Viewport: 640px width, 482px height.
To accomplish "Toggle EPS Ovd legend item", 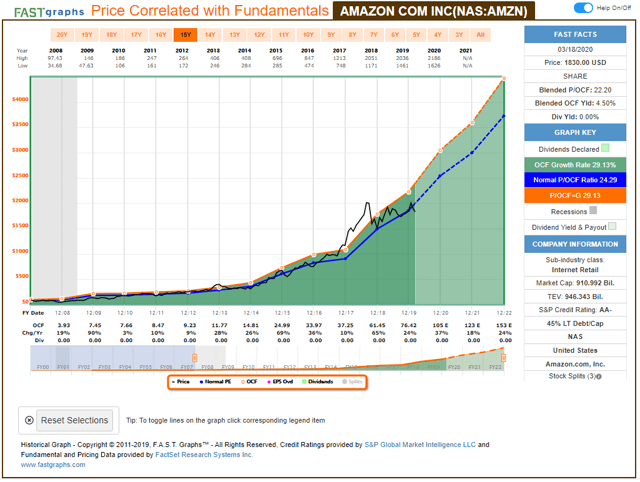I will pyautogui.click(x=280, y=382).
